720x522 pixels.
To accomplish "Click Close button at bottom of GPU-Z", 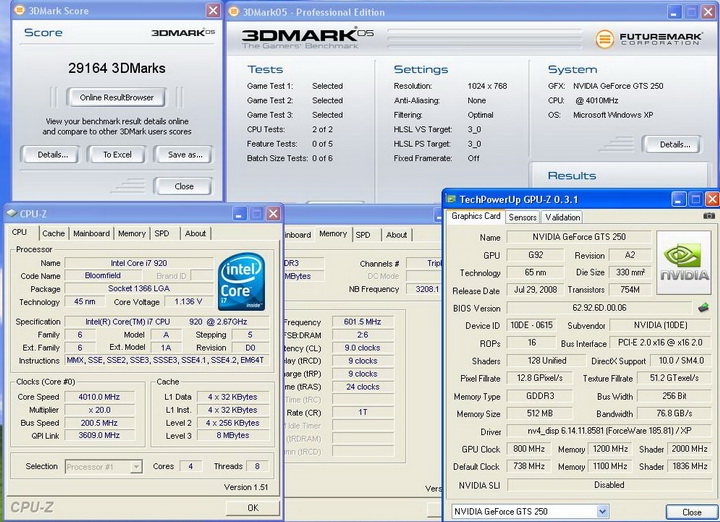I will click(x=691, y=512).
